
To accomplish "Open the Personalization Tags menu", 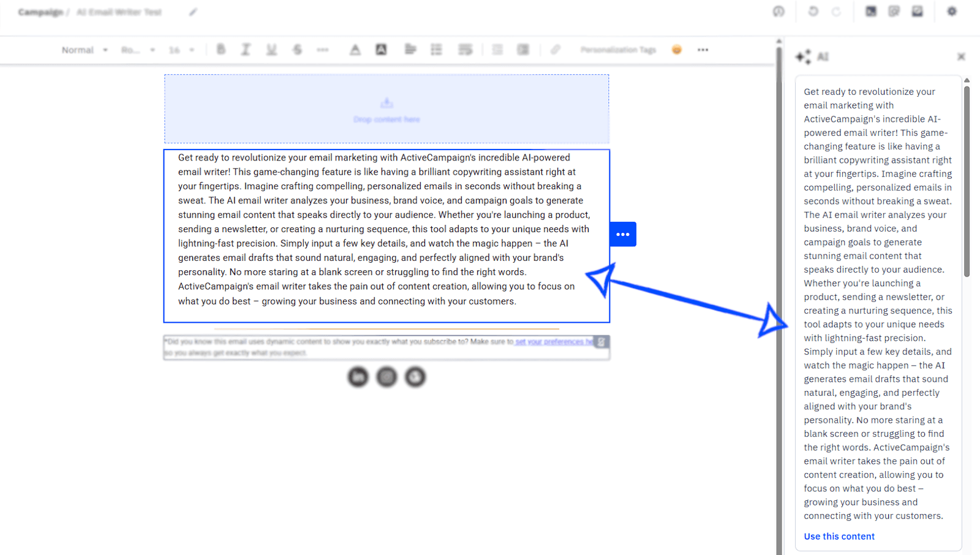I will (x=618, y=50).
